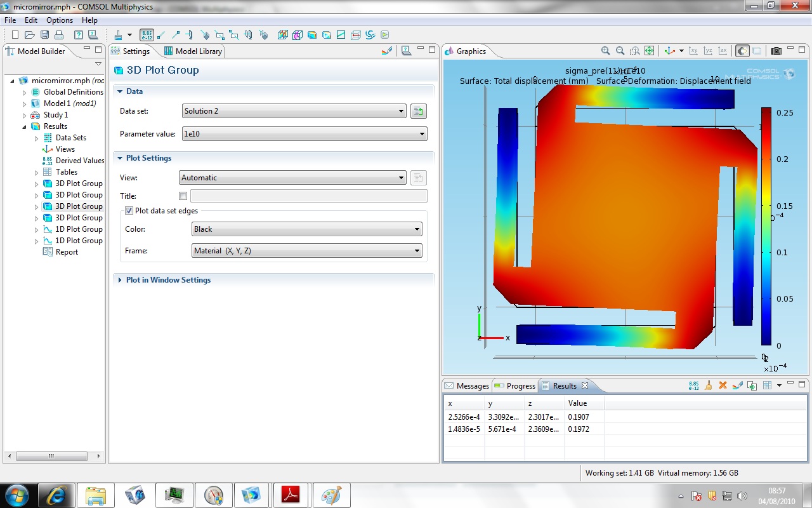Image resolution: width=812 pixels, height=508 pixels.
Task: Toggle scene light in Graphics toolbar
Action: click(742, 51)
